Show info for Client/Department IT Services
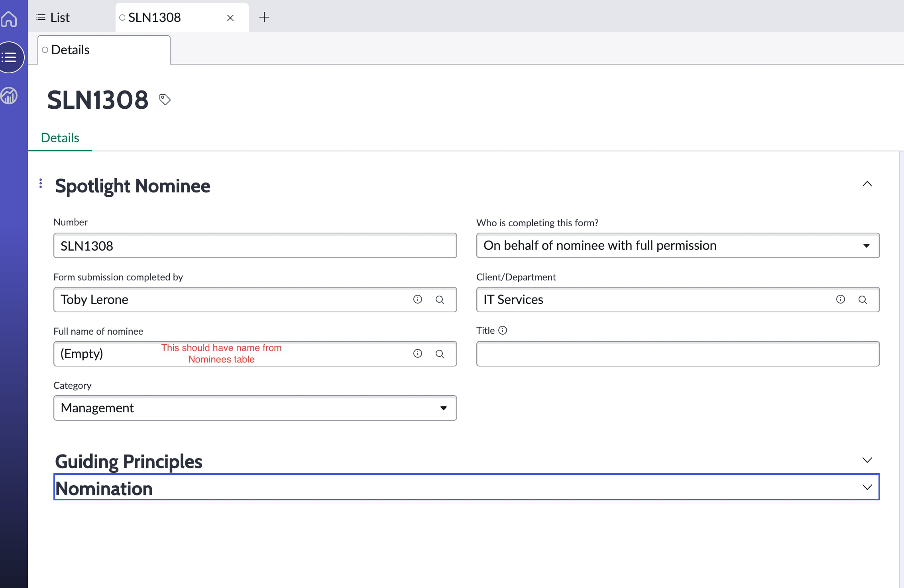The width and height of the screenshot is (904, 588). [840, 299]
